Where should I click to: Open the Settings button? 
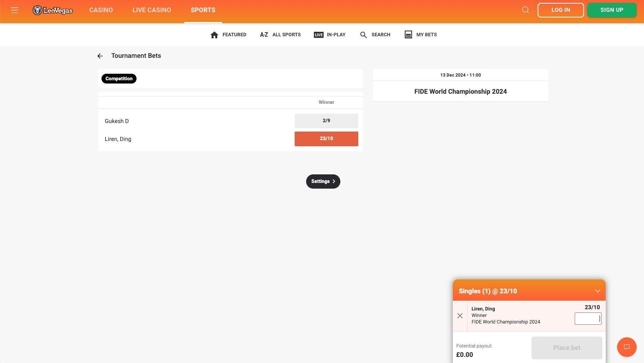coord(323,181)
